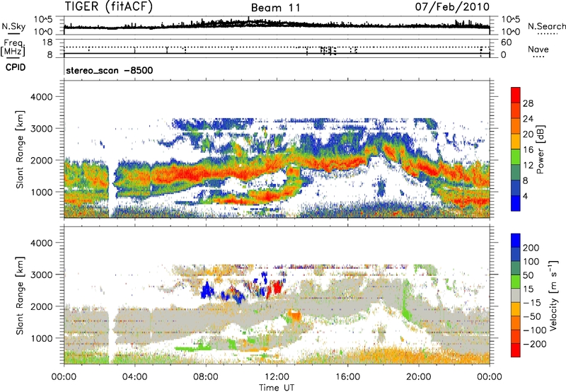This screenshot has height=392, width=566.
Task: Click the '08:00' time tick label
Action: [206, 377]
